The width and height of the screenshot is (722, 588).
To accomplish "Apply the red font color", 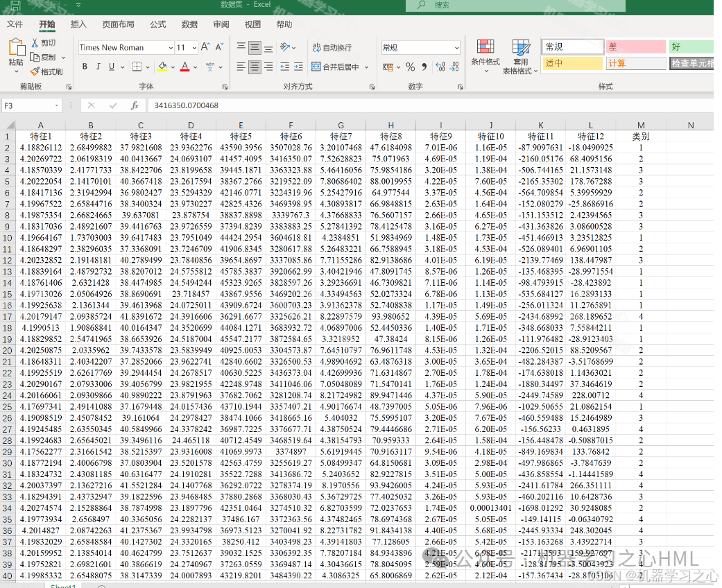I will click(x=185, y=67).
